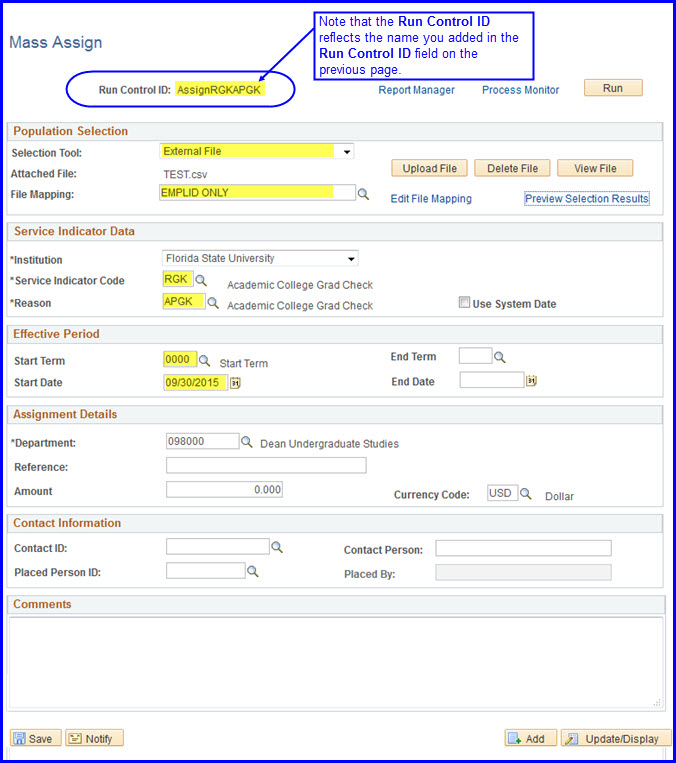Click Preview Selection Results link
The image size is (676, 763).
coord(586,199)
